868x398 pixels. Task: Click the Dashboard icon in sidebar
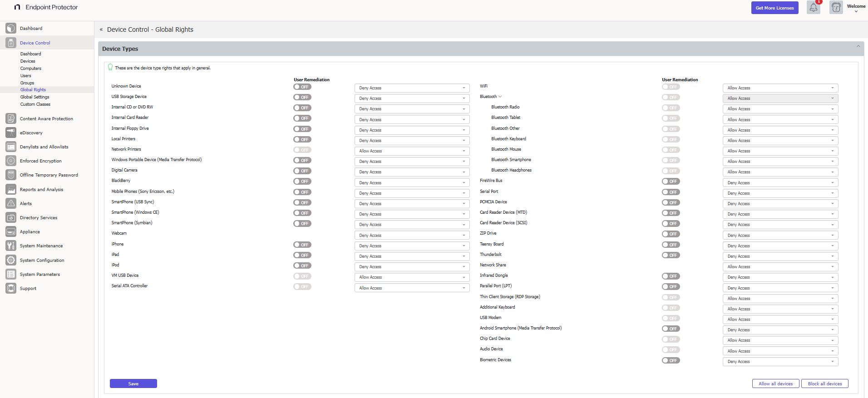[x=11, y=28]
